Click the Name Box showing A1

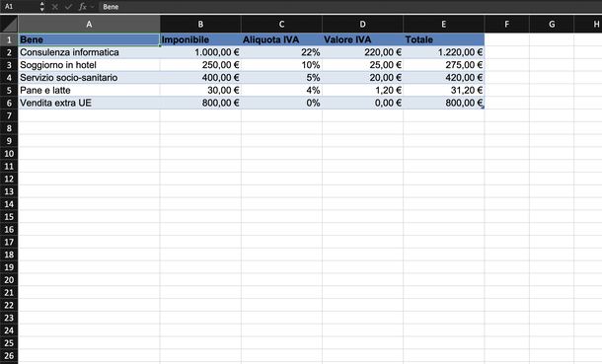tap(19, 7)
